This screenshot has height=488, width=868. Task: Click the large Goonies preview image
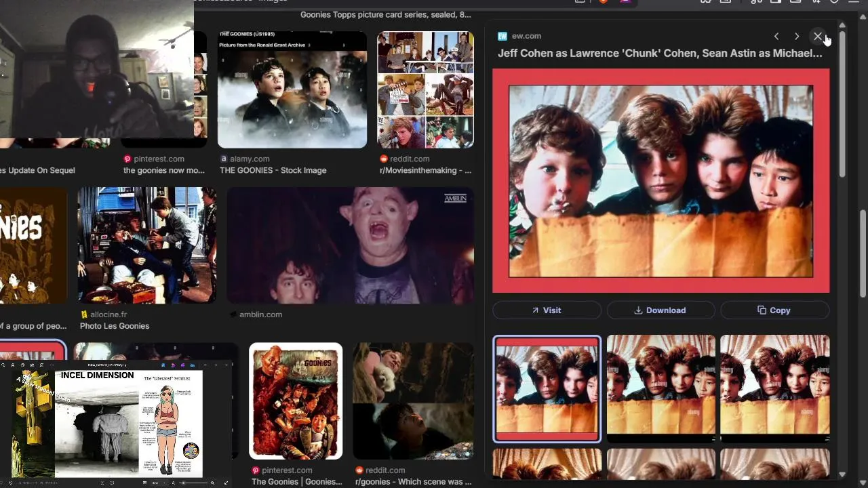point(660,180)
